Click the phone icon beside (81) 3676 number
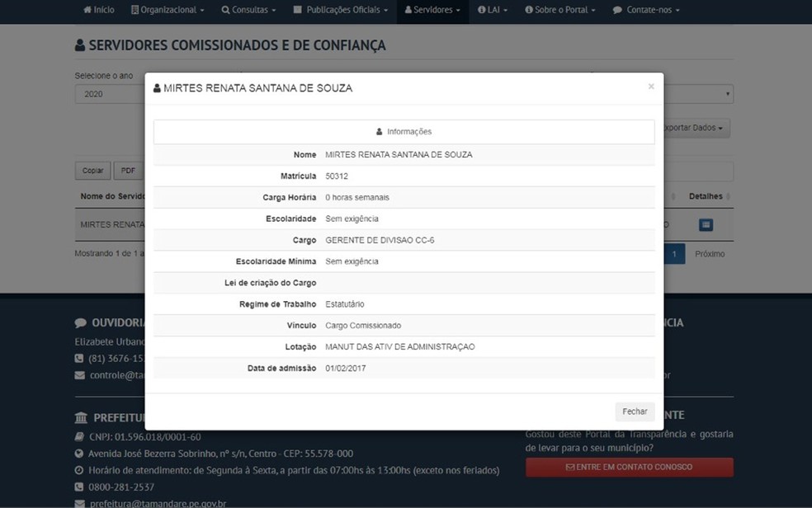This screenshot has height=508, width=812. (78, 358)
